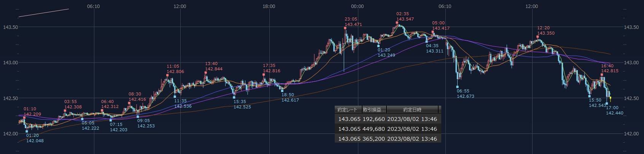Sort by the 約定日時 column header
644x154 pixels.
tap(412, 110)
